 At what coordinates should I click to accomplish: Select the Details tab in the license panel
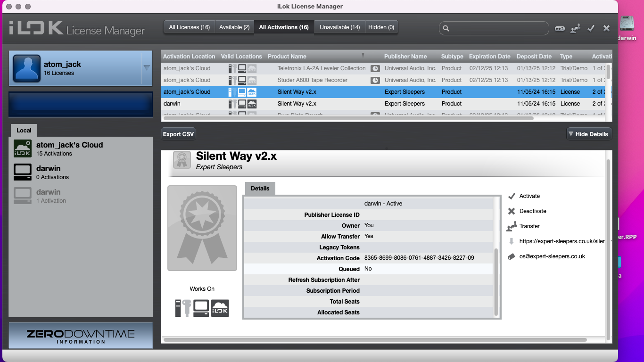tap(260, 189)
